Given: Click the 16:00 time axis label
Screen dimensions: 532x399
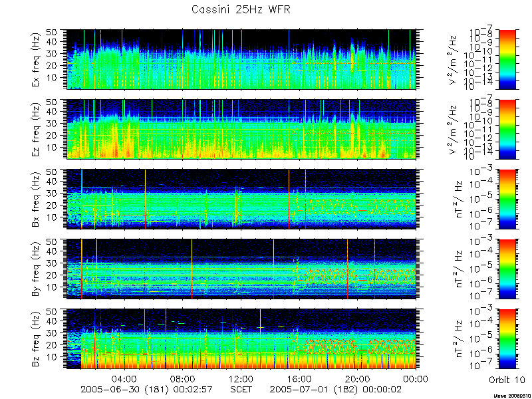Looking at the screenshot, I should coord(300,378).
